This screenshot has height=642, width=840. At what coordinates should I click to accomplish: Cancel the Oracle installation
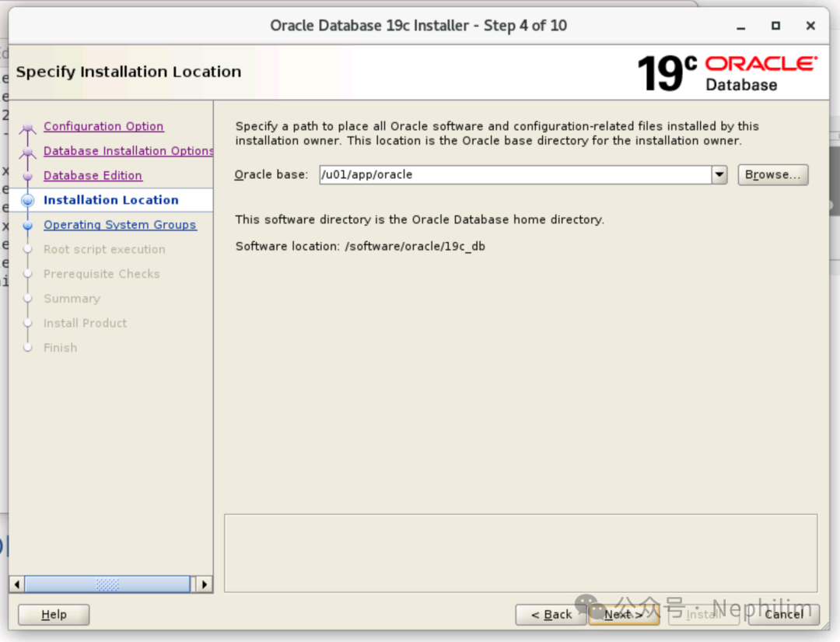click(784, 615)
